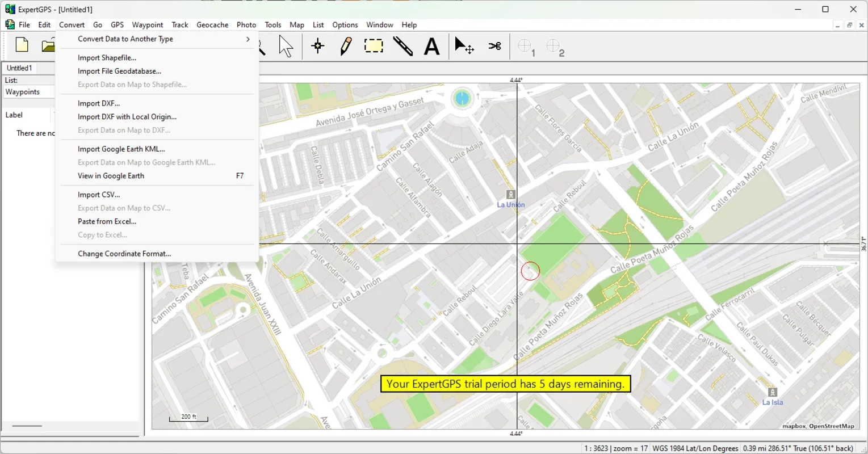868x454 pixels.
Task: Click the La Unión station marker
Action: point(511,195)
